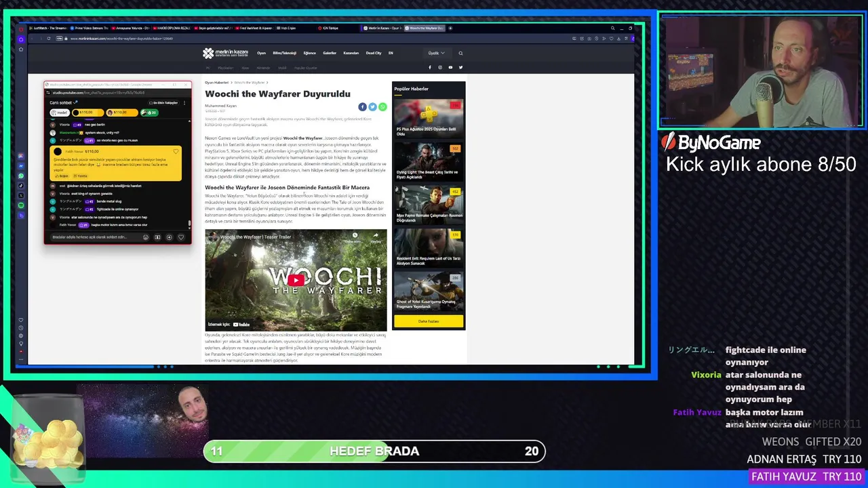Open the site's Twitter icon in header
Viewport: 868px width, 488px height.
pyautogui.click(x=460, y=67)
